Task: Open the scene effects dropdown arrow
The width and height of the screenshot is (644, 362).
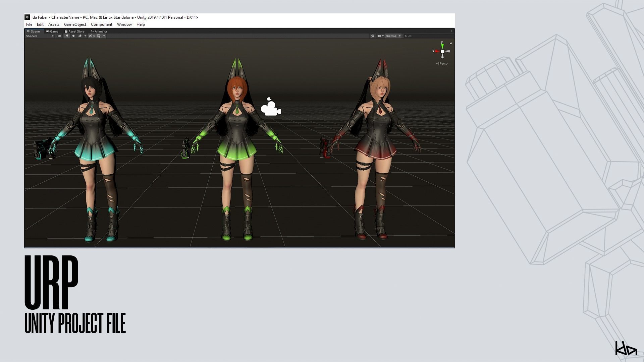Action: click(x=85, y=36)
